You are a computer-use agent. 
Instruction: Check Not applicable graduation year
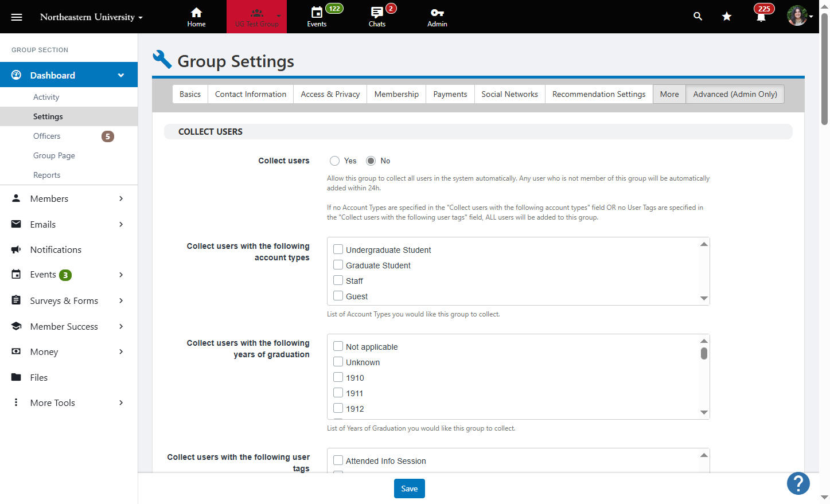tap(338, 346)
